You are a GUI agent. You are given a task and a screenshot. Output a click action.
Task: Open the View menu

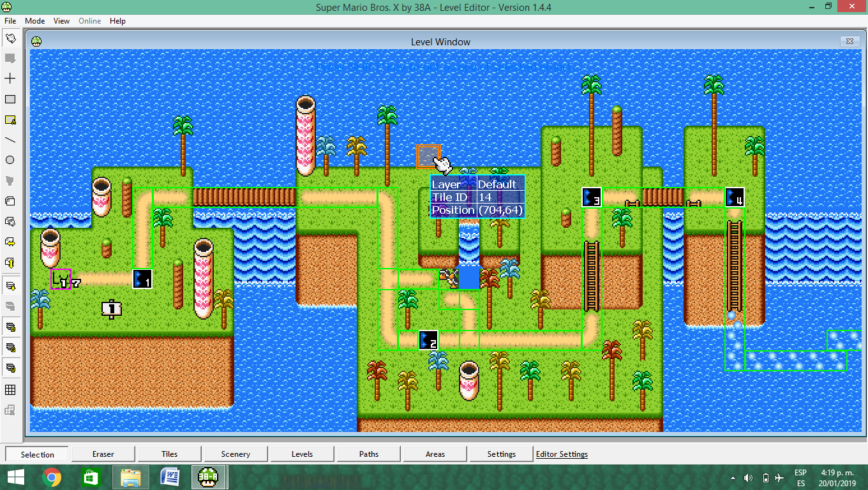tap(62, 21)
